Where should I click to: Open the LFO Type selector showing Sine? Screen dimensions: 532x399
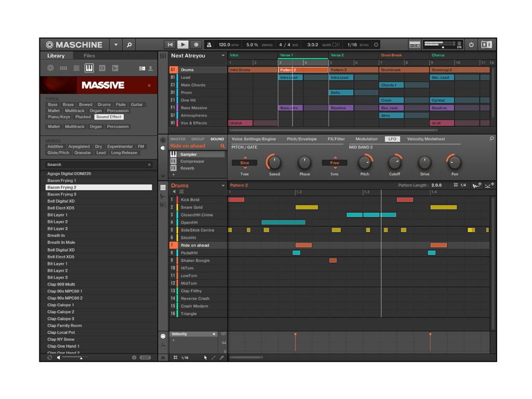pos(245,163)
